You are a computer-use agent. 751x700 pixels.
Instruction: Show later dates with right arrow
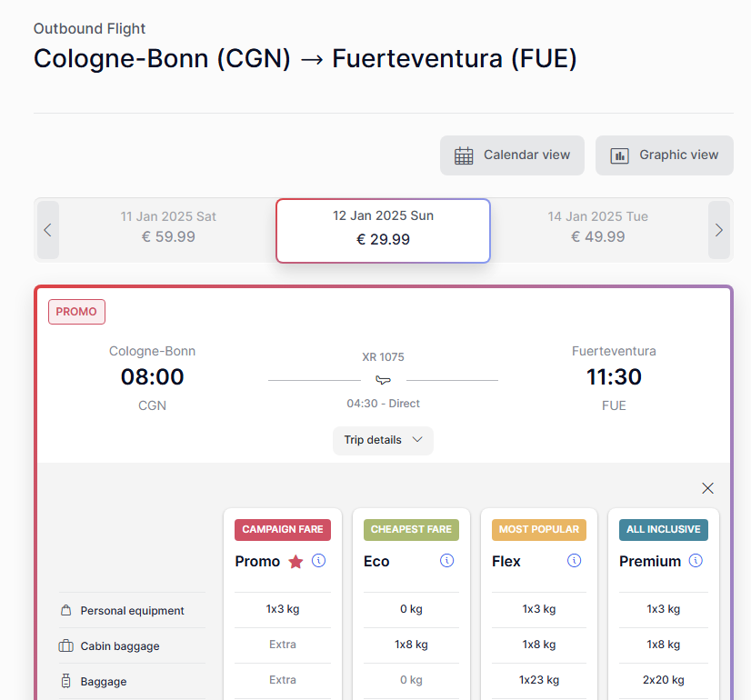coord(719,230)
